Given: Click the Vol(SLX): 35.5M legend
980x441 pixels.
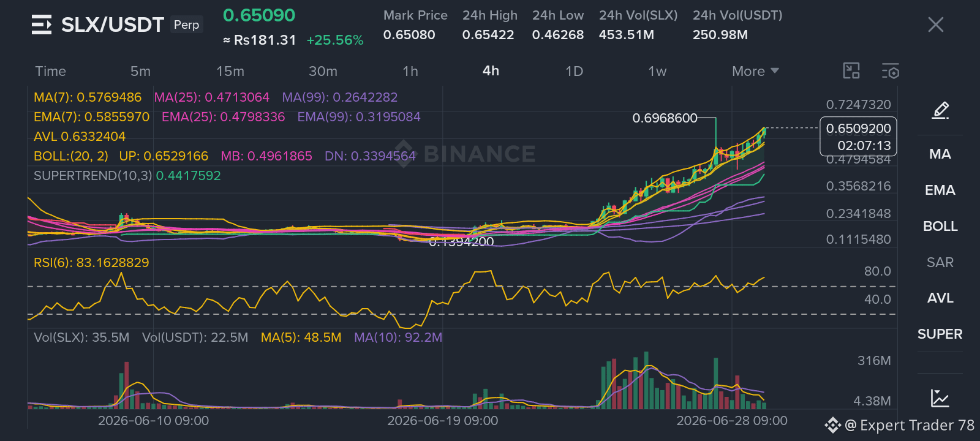Looking at the screenshot, I should coord(81,337).
